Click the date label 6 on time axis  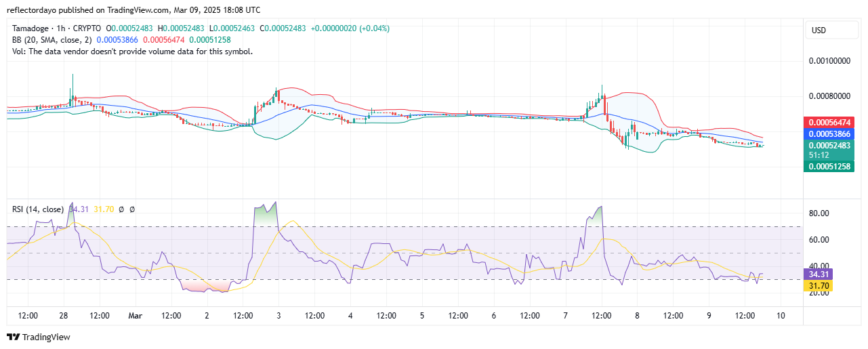tap(494, 316)
